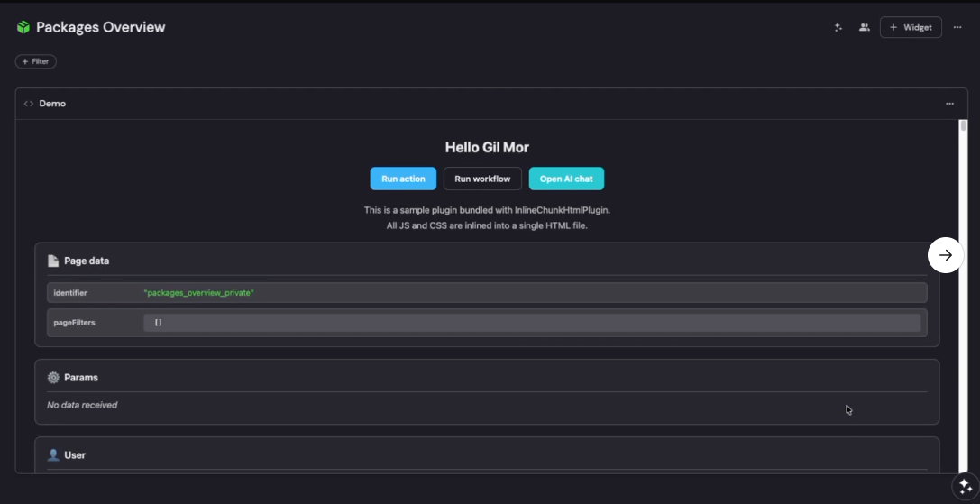Click the "User" section title

tap(75, 455)
